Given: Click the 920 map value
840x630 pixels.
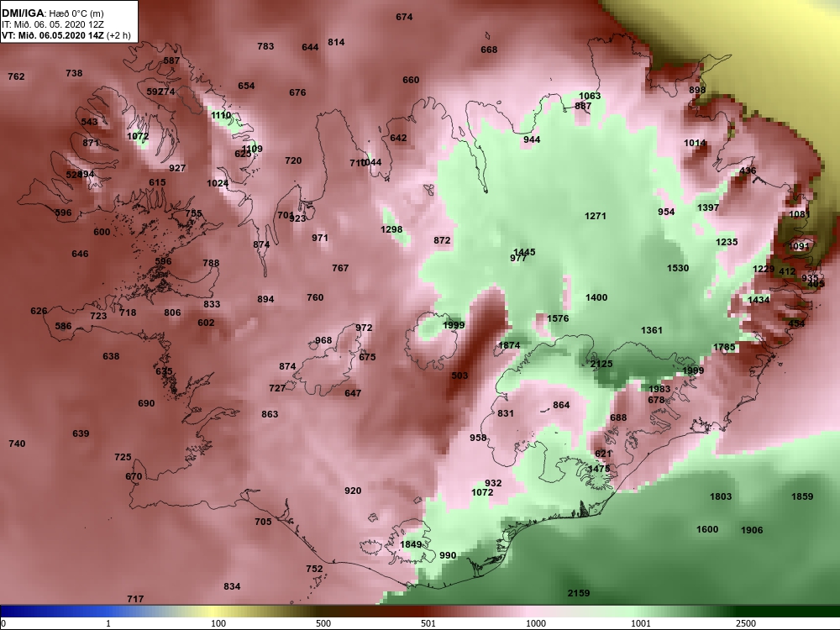Looking at the screenshot, I should click(353, 491).
